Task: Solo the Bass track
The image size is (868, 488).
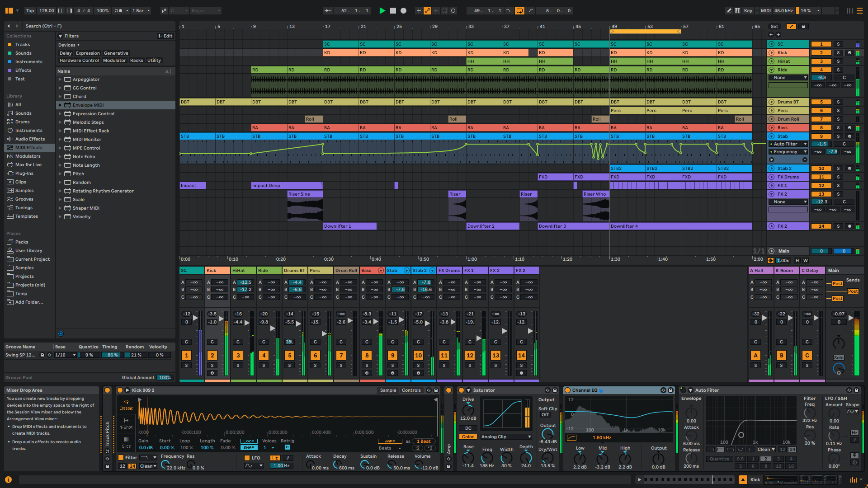Action: (x=367, y=365)
